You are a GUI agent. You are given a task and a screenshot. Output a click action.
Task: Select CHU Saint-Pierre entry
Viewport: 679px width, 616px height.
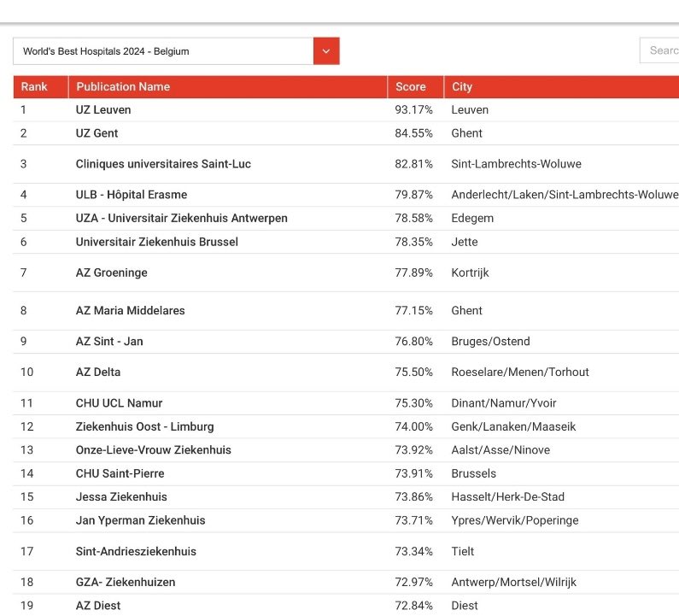[120, 473]
